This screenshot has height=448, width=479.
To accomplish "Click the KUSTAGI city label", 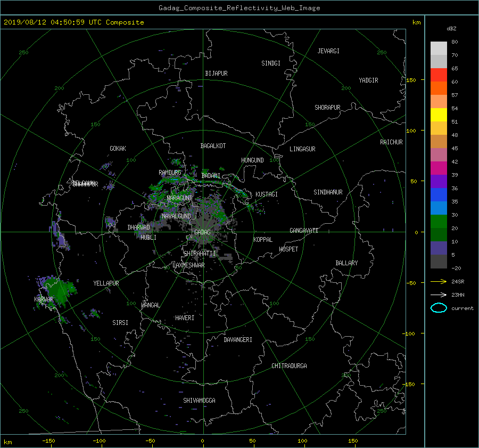I will point(267,194).
